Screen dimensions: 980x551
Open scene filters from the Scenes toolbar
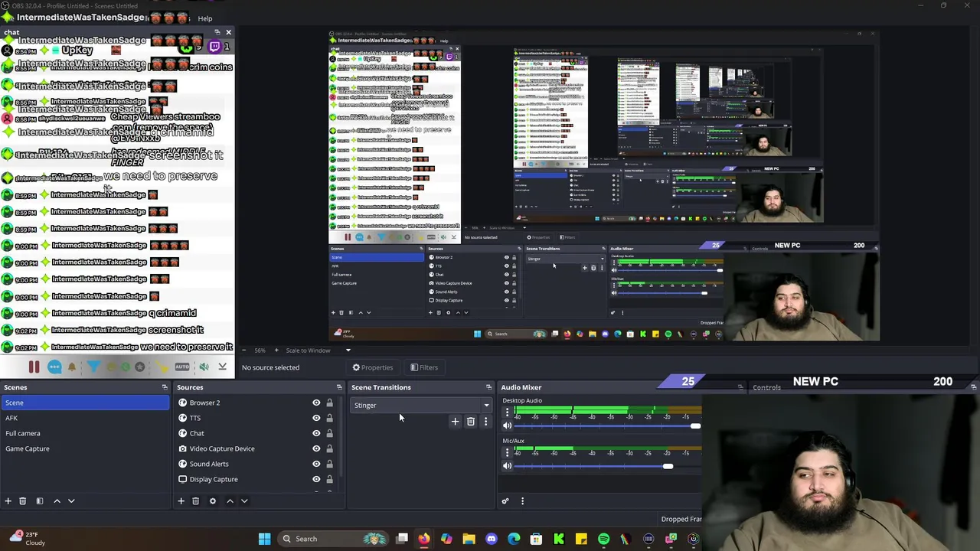[x=40, y=501]
